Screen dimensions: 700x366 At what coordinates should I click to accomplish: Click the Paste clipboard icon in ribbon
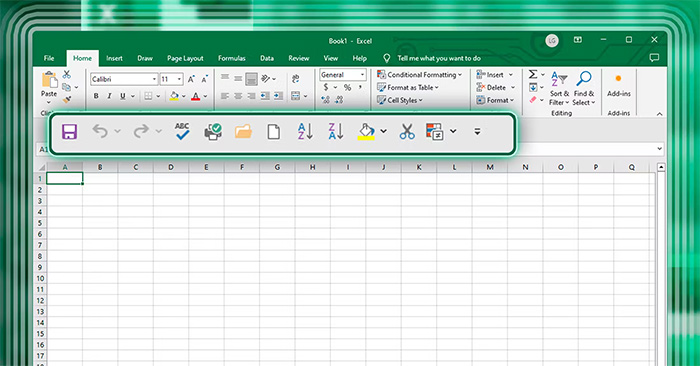pos(49,80)
